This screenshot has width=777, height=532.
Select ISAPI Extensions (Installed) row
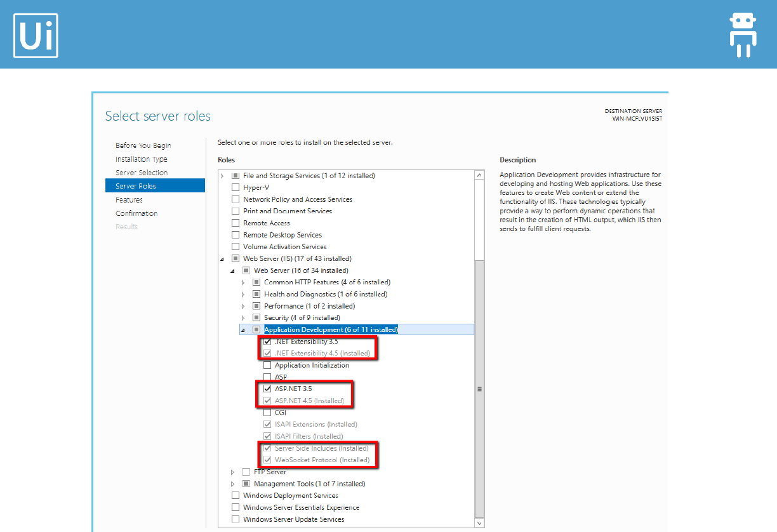(316, 424)
